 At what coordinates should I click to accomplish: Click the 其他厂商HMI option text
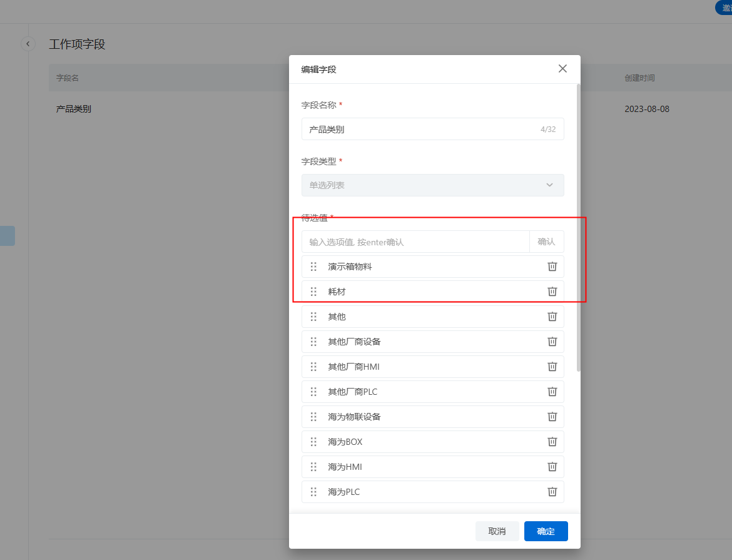[x=353, y=367]
